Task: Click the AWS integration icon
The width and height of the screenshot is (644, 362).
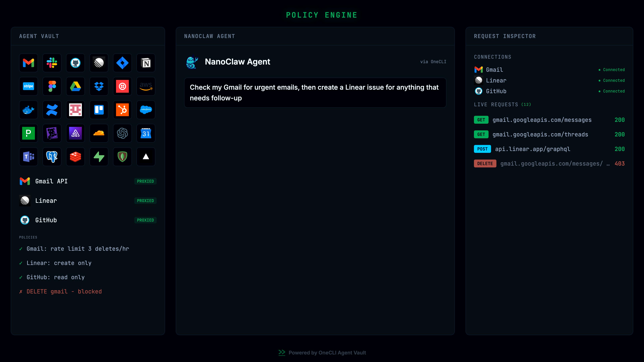Action: tap(146, 86)
